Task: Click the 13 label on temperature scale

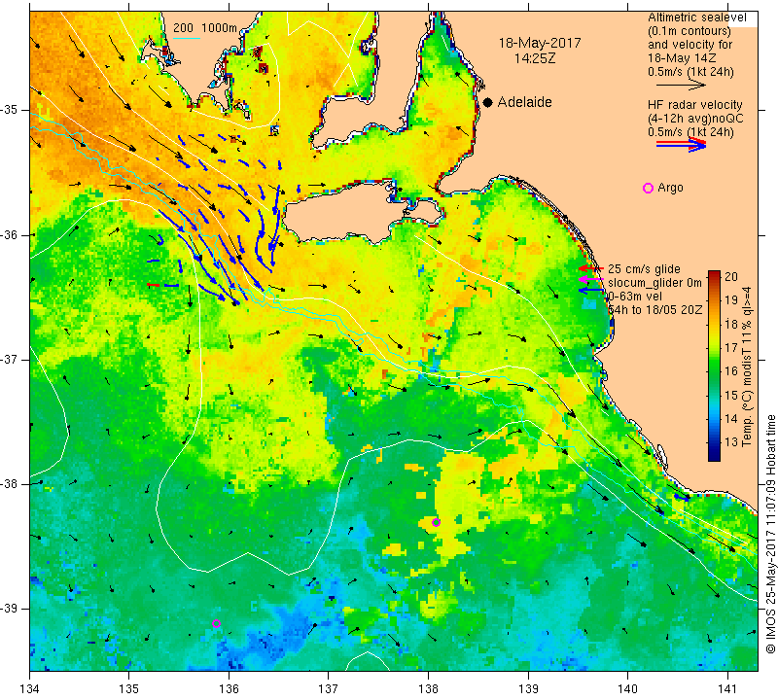Action: point(731,442)
